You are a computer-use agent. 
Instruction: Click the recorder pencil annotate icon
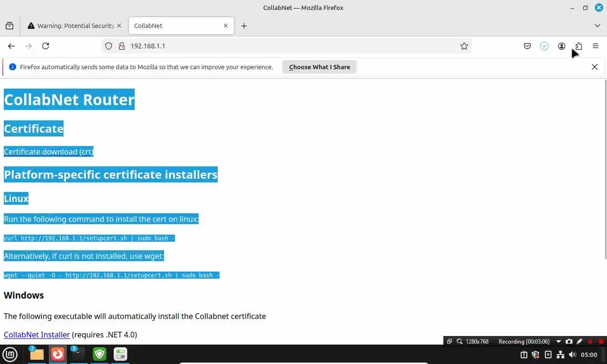coord(579,341)
